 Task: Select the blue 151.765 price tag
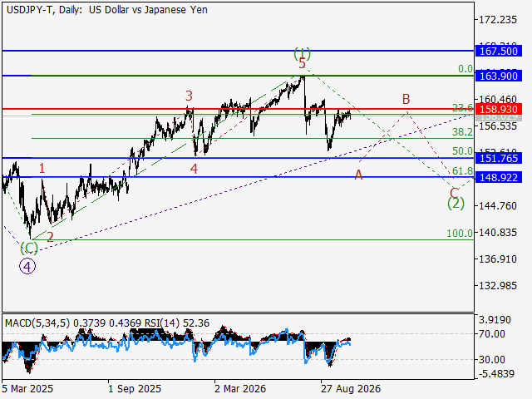(x=499, y=158)
